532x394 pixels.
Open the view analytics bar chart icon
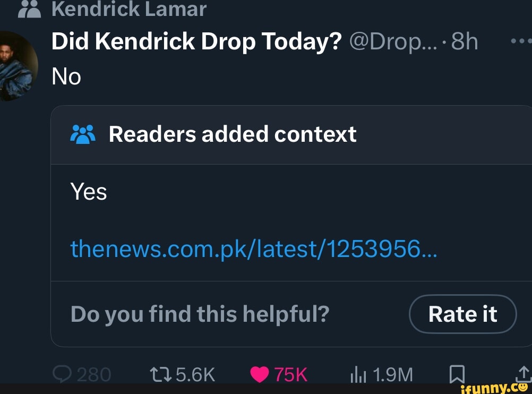(x=357, y=375)
